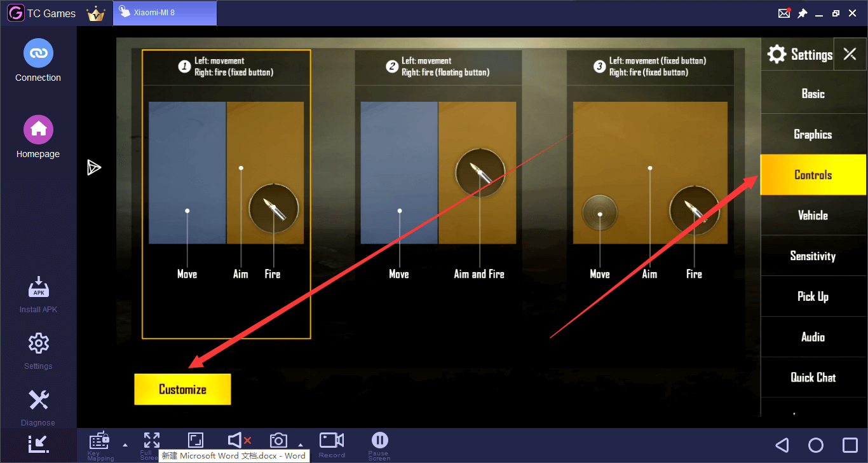This screenshot has width=868, height=463.
Task: Select the Controls tab
Action: click(813, 175)
